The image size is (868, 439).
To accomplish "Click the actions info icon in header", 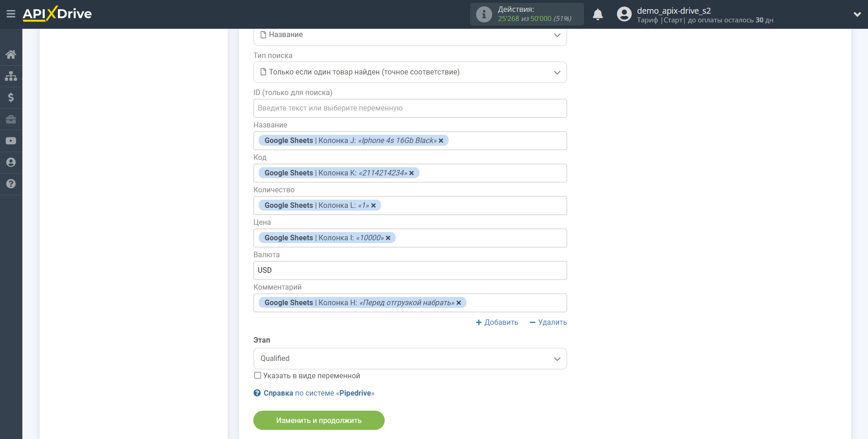I will click(484, 14).
